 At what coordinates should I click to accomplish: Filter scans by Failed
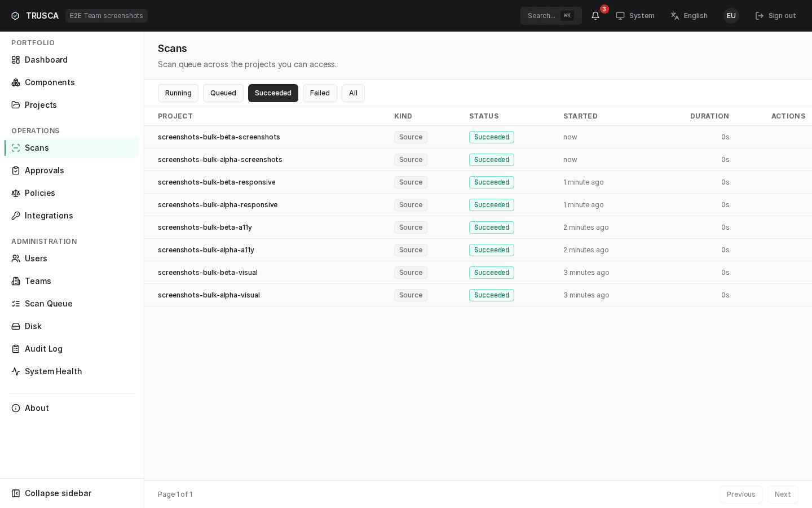(320, 93)
